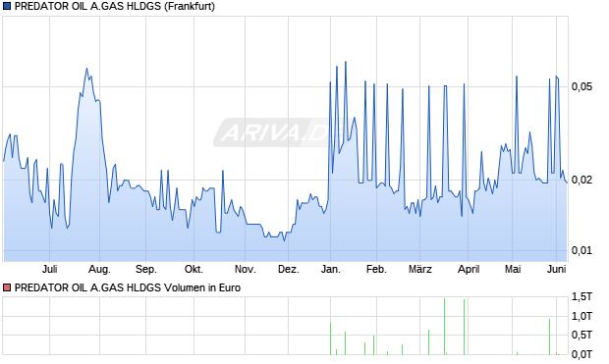Click the "Juni" month label
The image size is (609, 364).
pyautogui.click(x=557, y=269)
